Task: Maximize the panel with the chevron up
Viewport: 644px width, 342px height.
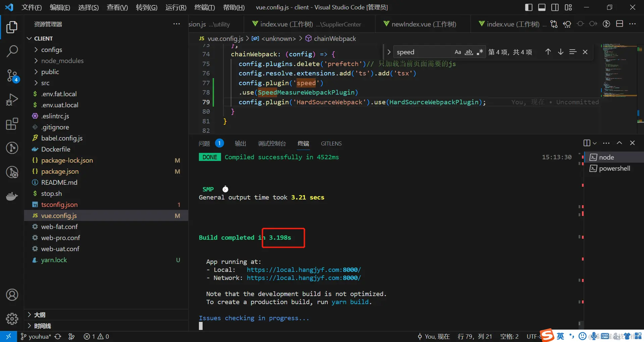Action: [620, 143]
